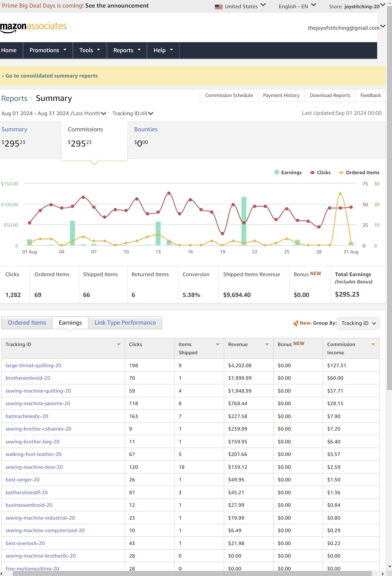
Task: Switch to the Earnings table tab
Action: tap(70, 323)
